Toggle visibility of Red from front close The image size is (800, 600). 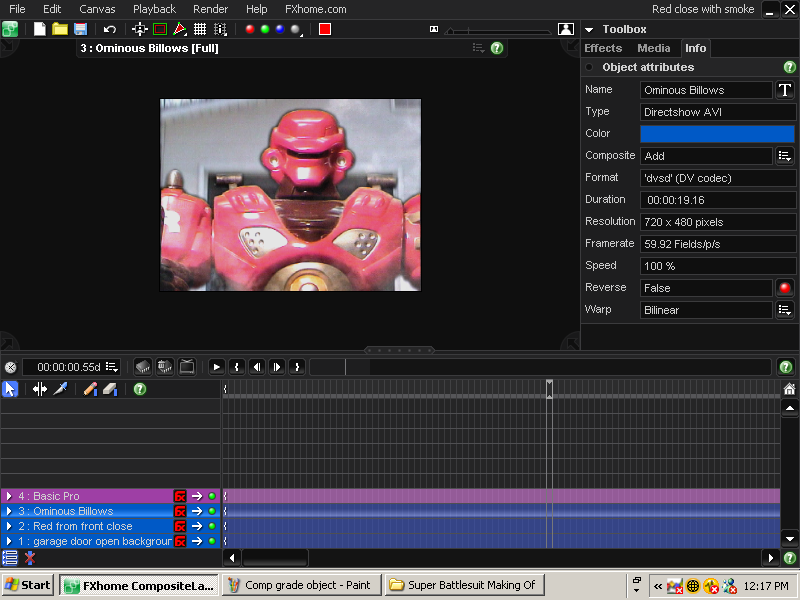coord(212,526)
